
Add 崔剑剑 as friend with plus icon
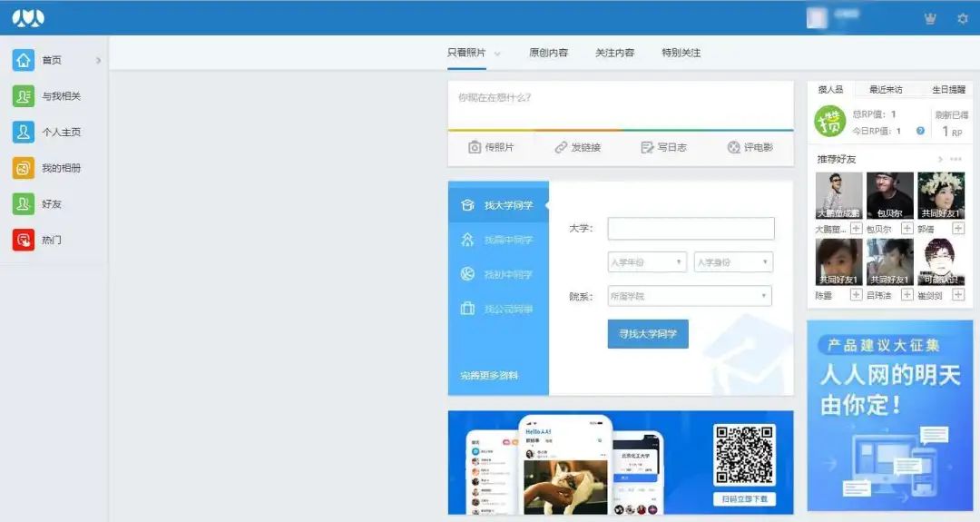point(957,295)
